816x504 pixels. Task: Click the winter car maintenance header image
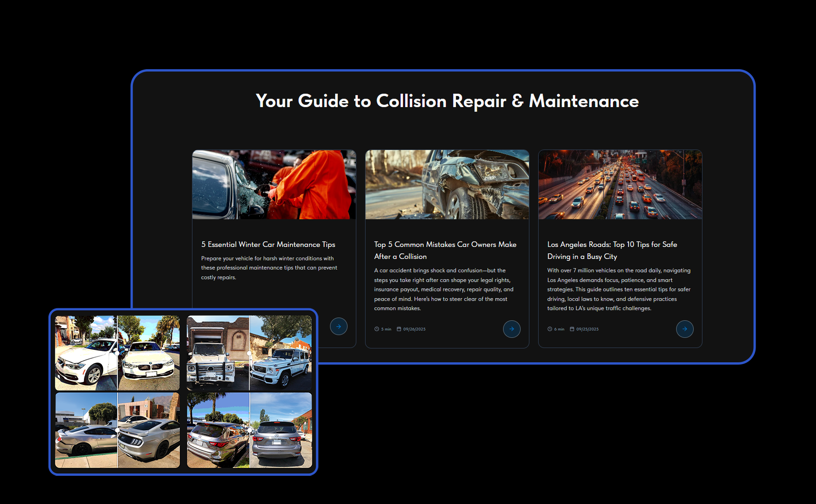pyautogui.click(x=274, y=185)
